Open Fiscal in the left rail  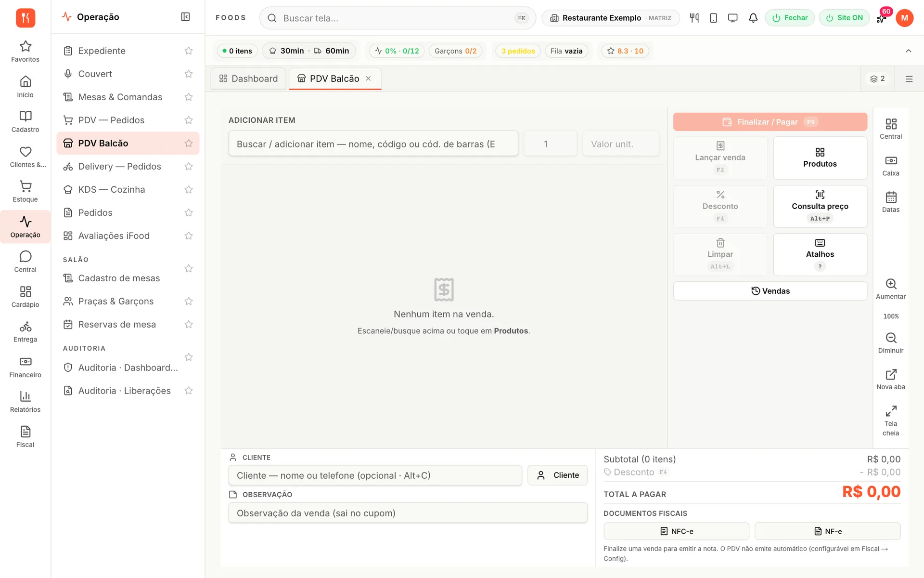[x=25, y=437]
